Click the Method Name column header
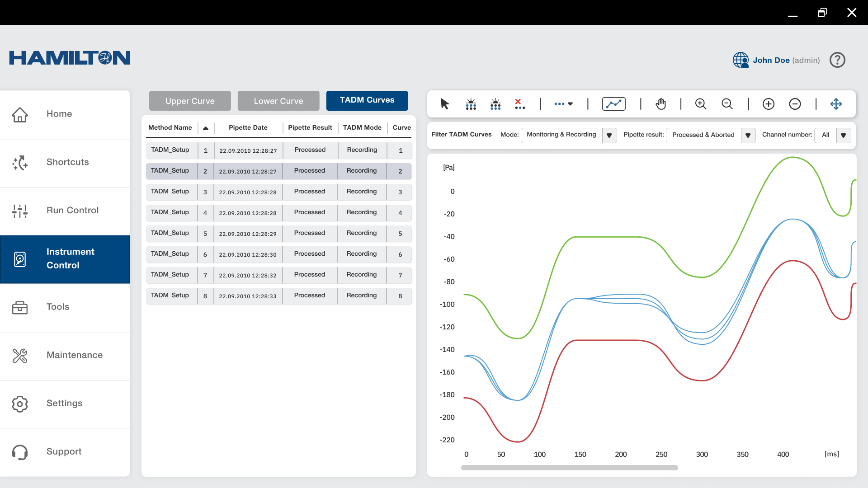The width and height of the screenshot is (868, 488). click(170, 128)
